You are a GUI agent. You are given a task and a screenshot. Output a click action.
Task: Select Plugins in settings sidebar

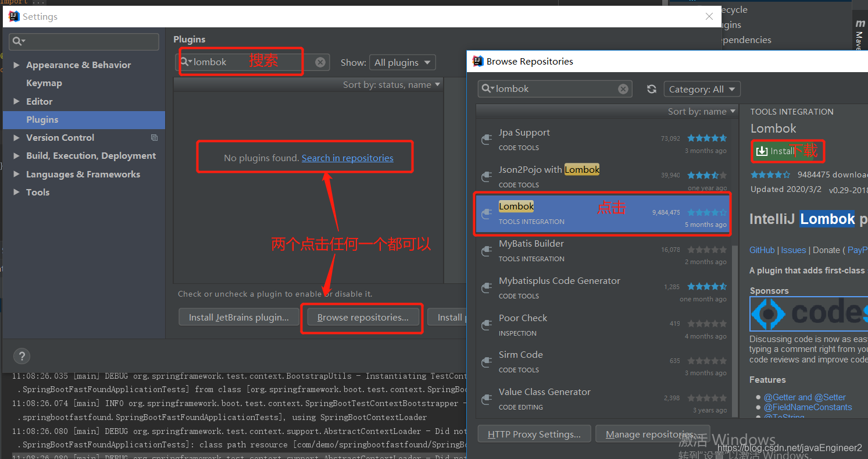[x=84, y=119]
